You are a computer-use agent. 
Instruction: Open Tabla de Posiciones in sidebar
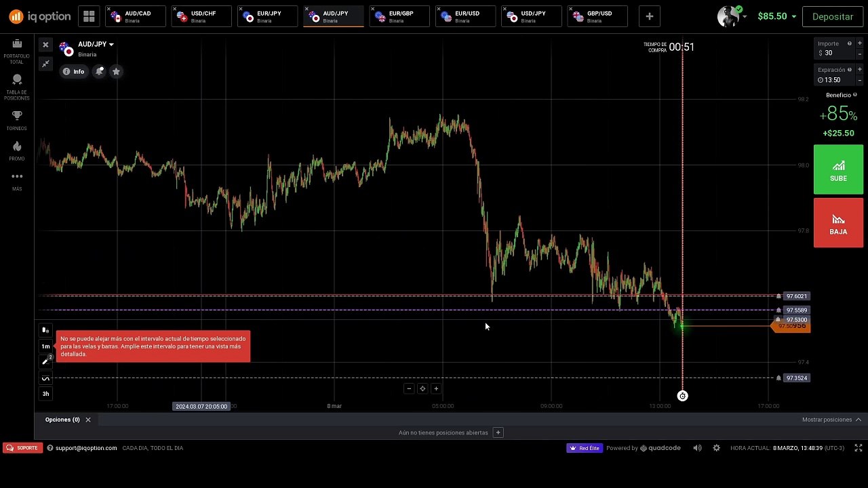tap(17, 85)
